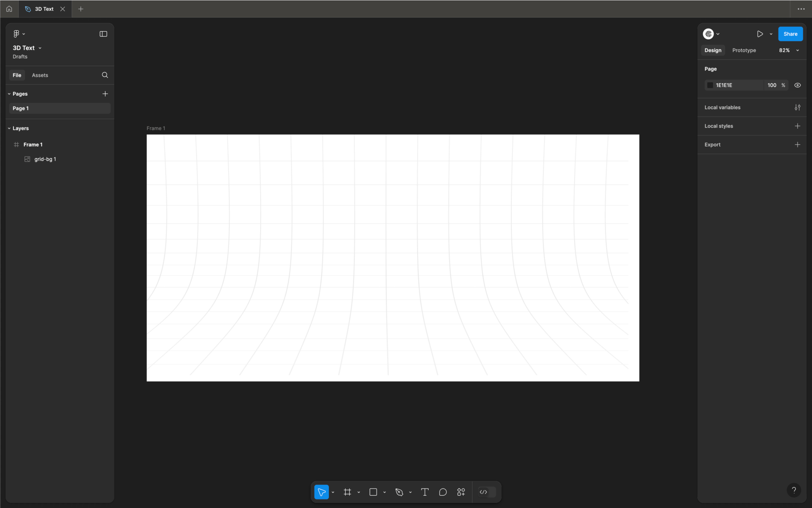
Task: Select the grid-bg 1 layer
Action: coord(45,159)
